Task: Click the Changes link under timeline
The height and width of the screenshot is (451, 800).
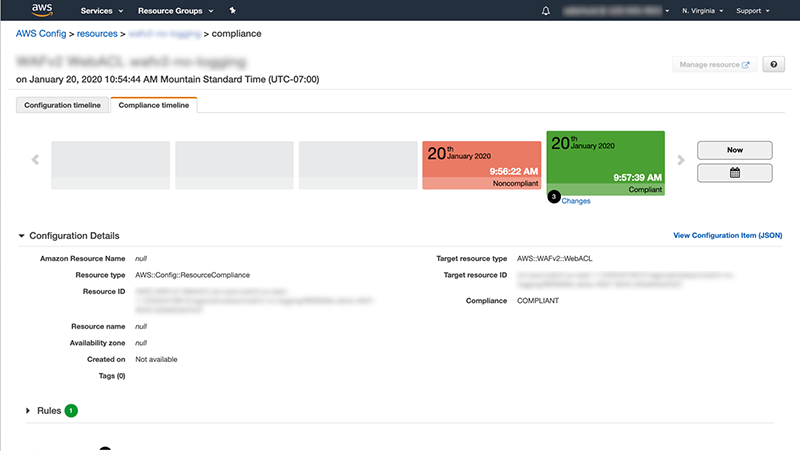Action: tap(576, 201)
